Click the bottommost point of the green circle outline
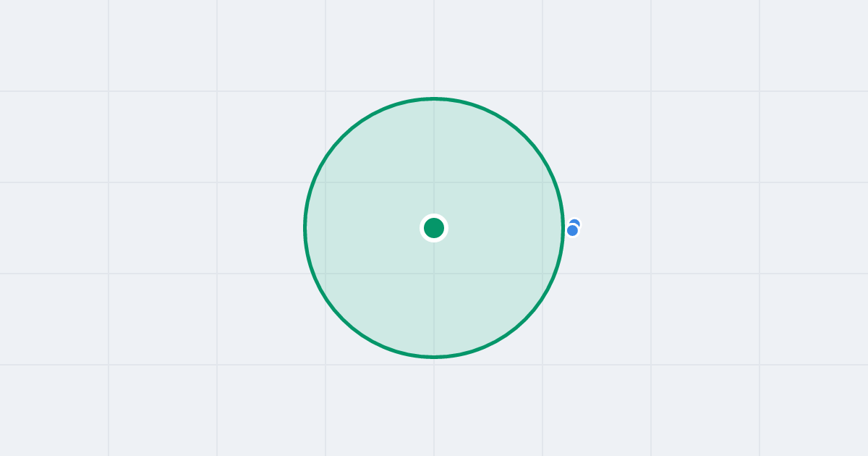Screen dimensions: 868x456 tap(434, 356)
